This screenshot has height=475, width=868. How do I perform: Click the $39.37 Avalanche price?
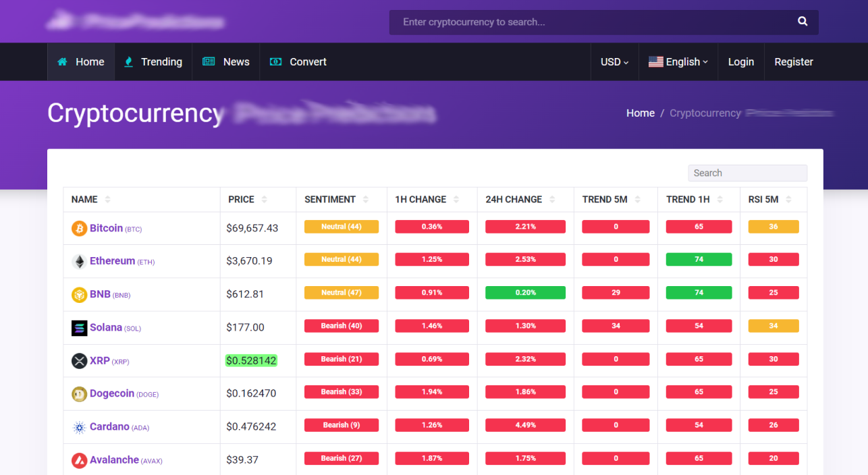[x=242, y=460]
